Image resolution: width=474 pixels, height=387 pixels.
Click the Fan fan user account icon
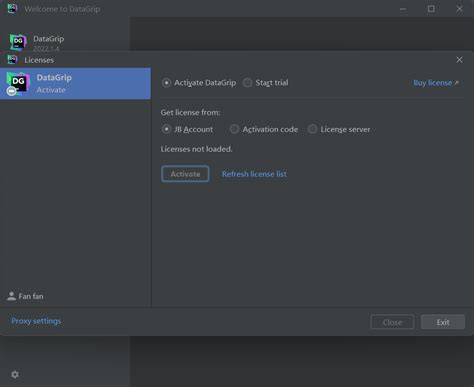point(11,296)
